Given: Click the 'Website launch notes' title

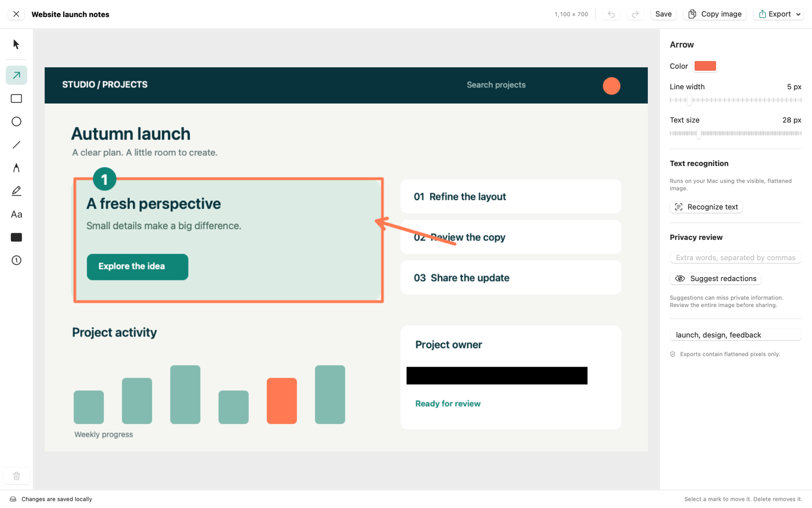Looking at the screenshot, I should 70,15.
